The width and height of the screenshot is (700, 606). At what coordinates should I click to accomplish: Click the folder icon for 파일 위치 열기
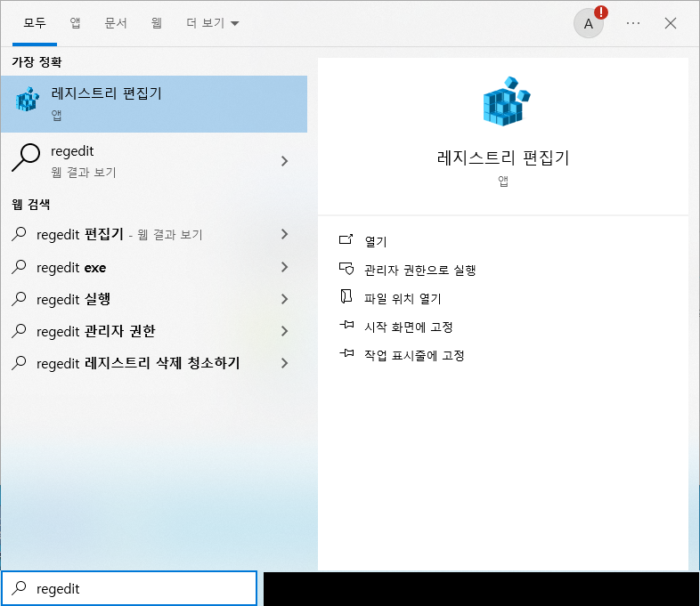pyautogui.click(x=346, y=296)
